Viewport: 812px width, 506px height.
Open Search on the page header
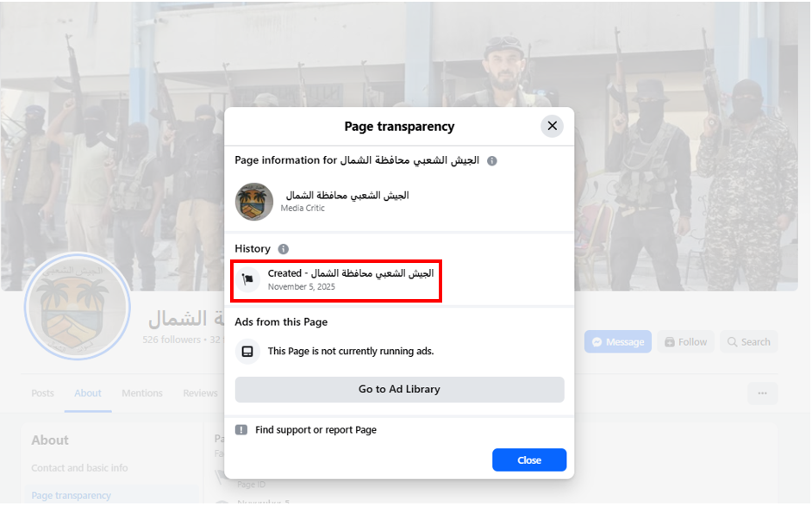point(748,342)
